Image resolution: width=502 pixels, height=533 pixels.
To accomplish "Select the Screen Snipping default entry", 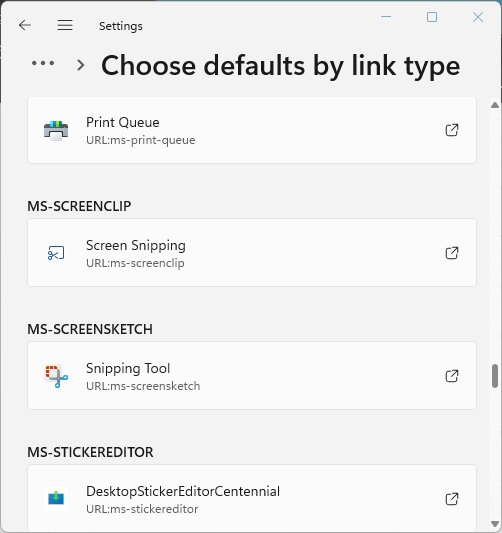I will [x=252, y=253].
